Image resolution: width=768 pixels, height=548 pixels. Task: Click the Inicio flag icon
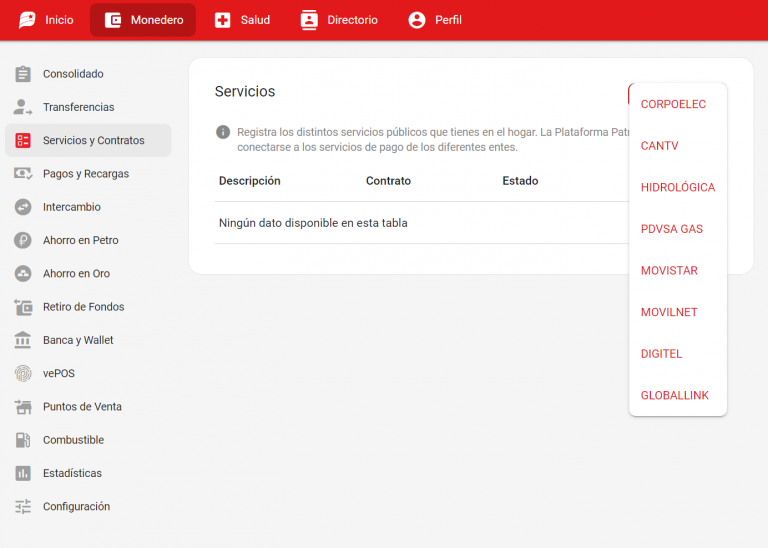(27, 20)
